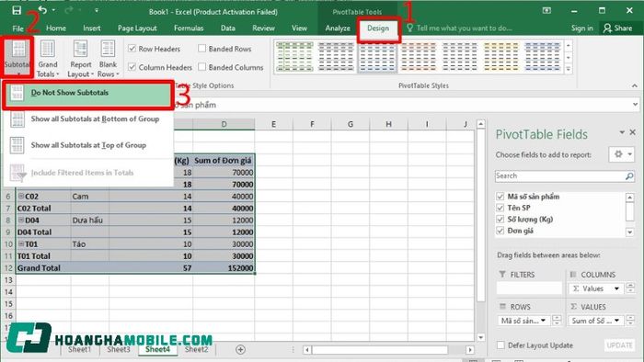
Task: Collapse the D04 row group
Action: click(x=21, y=220)
